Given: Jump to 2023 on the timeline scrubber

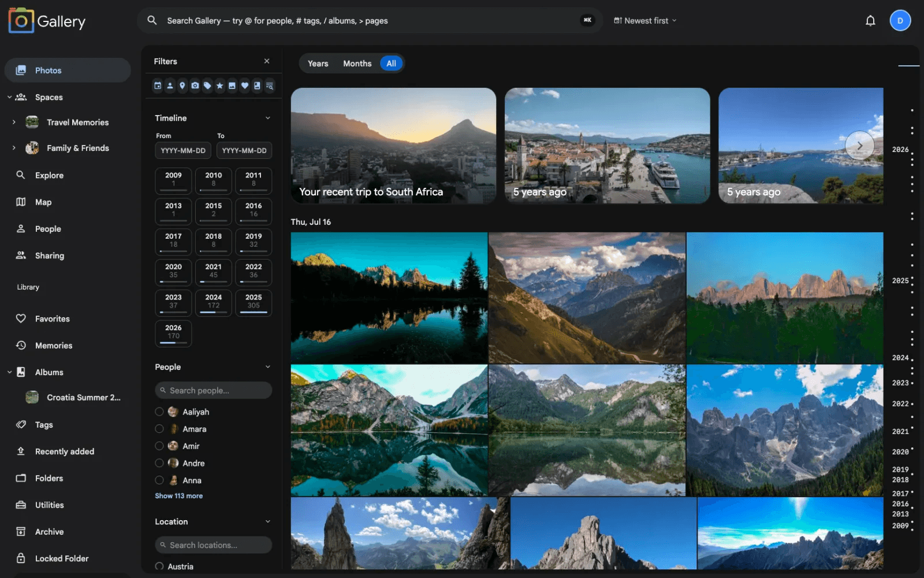Looking at the screenshot, I should 901,383.
